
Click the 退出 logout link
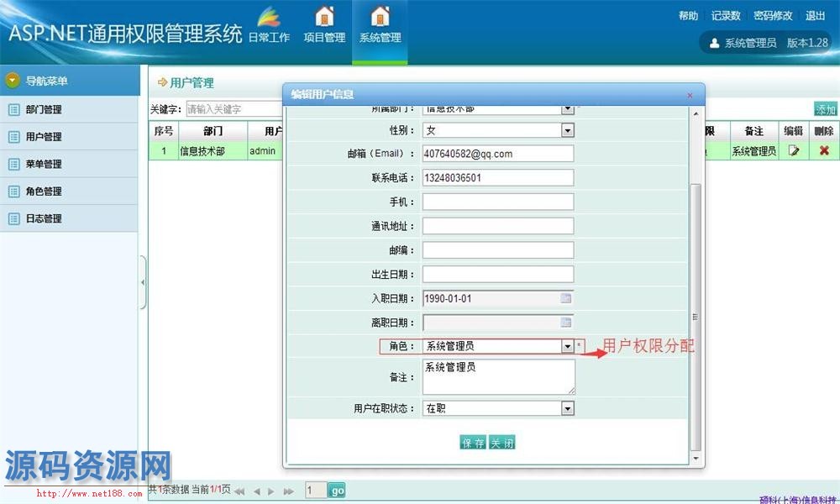click(x=816, y=16)
